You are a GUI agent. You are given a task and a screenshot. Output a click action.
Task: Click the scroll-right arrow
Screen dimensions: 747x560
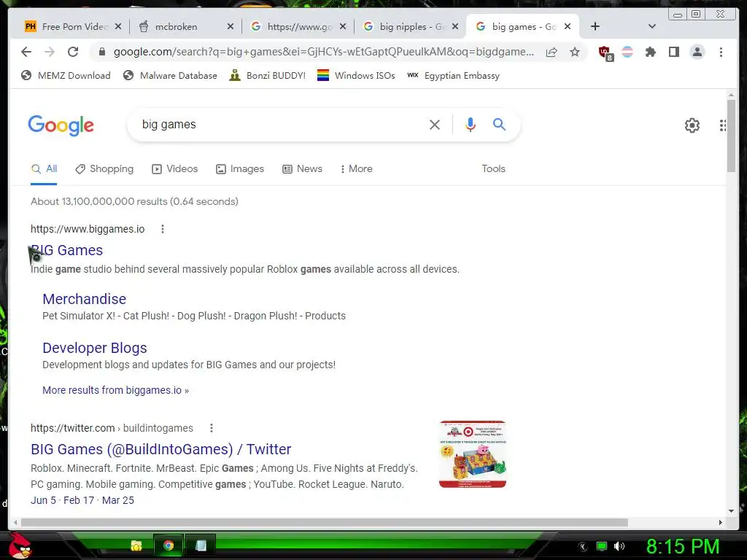pyautogui.click(x=720, y=523)
